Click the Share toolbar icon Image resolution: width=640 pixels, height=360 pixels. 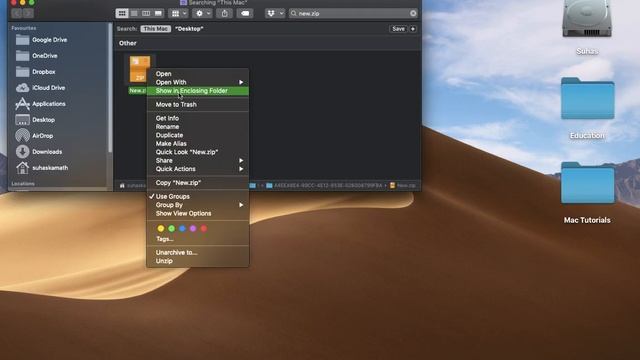click(224, 13)
